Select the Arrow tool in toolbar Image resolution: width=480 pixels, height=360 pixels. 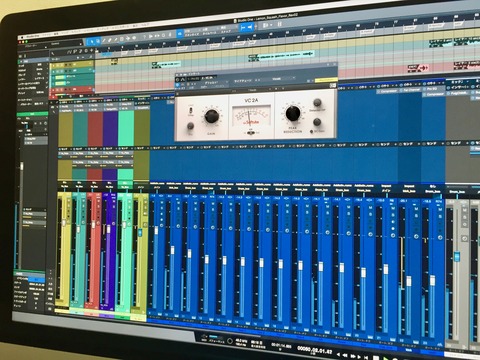click(92, 42)
